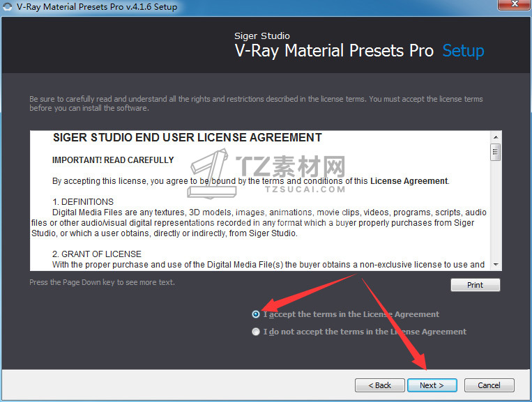Close the setup window
Image resolution: width=532 pixels, height=402 pixels.
(515, 4)
